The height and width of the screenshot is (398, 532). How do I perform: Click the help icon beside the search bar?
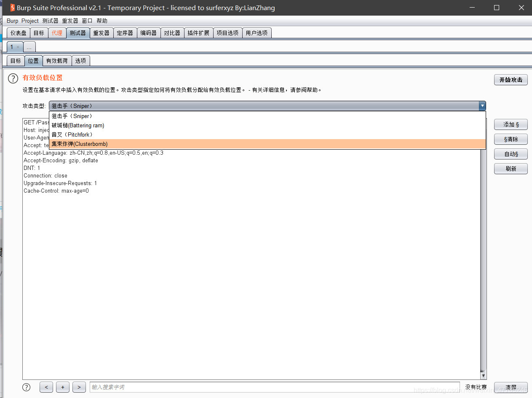click(27, 387)
